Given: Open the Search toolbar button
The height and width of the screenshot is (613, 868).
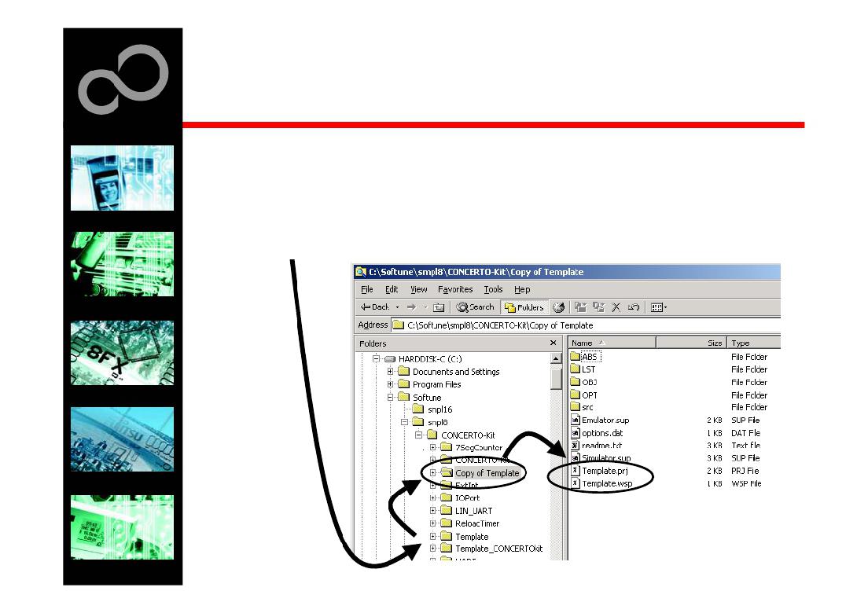Looking at the screenshot, I should click(475, 307).
